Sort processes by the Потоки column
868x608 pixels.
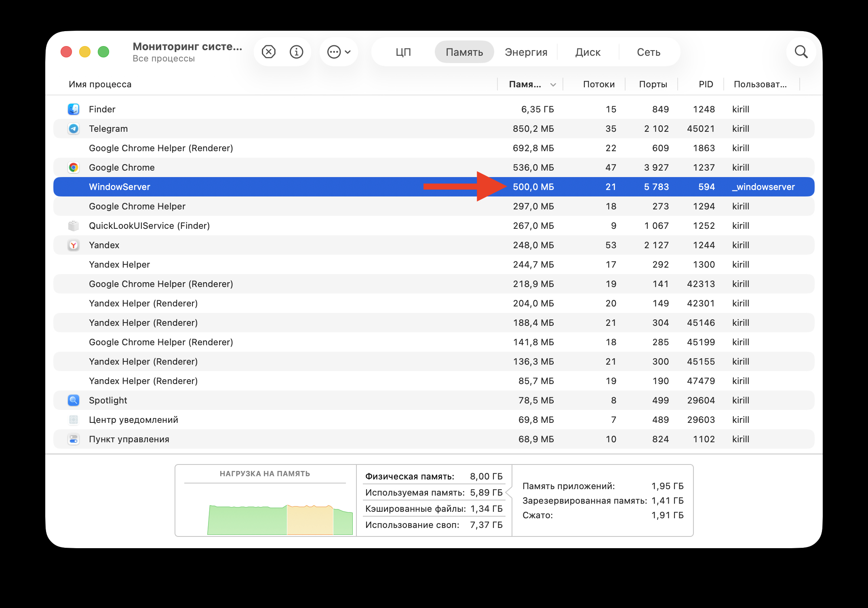[599, 84]
